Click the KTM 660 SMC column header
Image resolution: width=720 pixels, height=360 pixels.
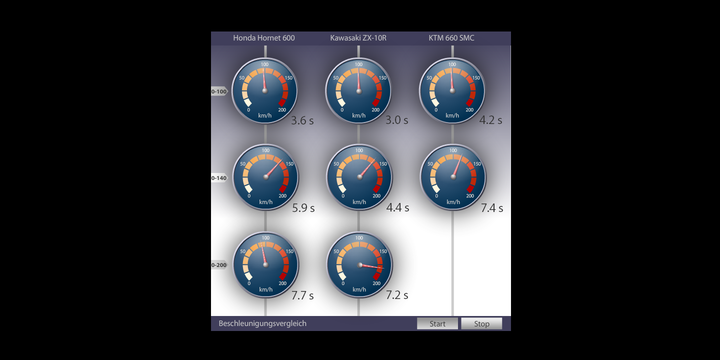(x=451, y=38)
